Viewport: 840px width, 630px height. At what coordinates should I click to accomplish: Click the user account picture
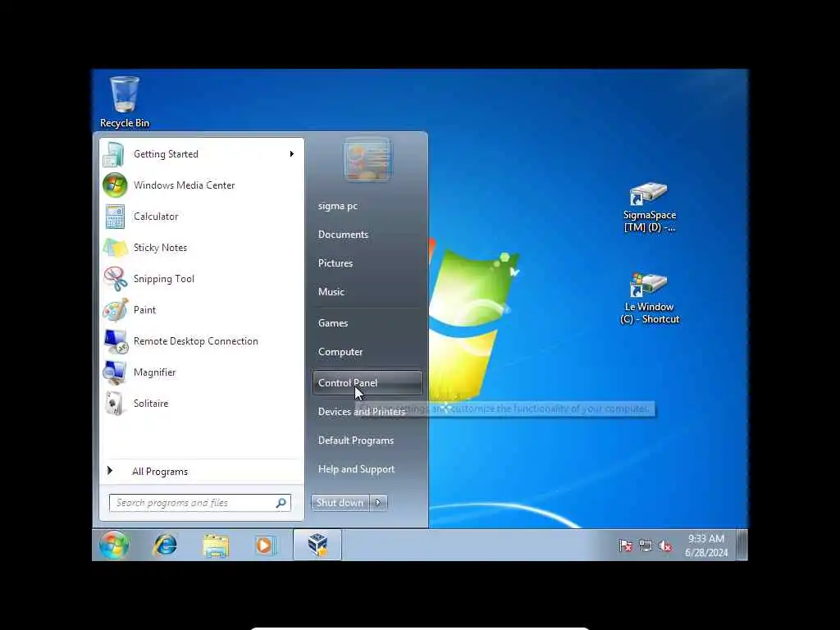(x=367, y=160)
